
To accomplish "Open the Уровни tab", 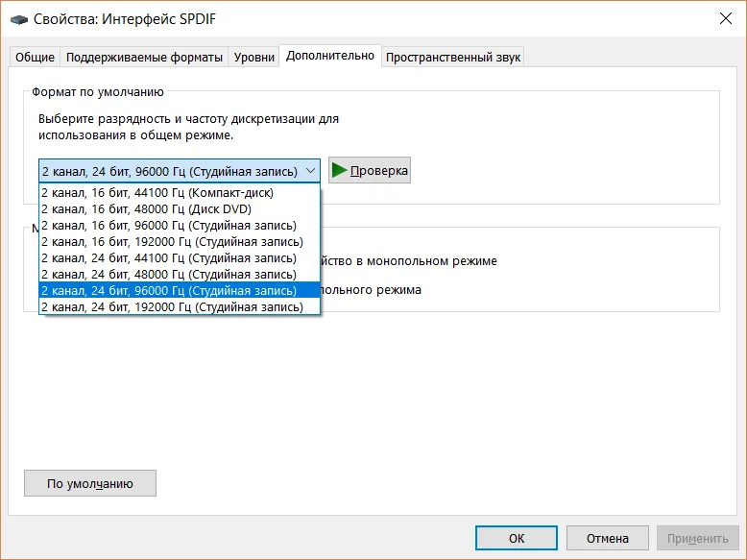I will click(253, 58).
